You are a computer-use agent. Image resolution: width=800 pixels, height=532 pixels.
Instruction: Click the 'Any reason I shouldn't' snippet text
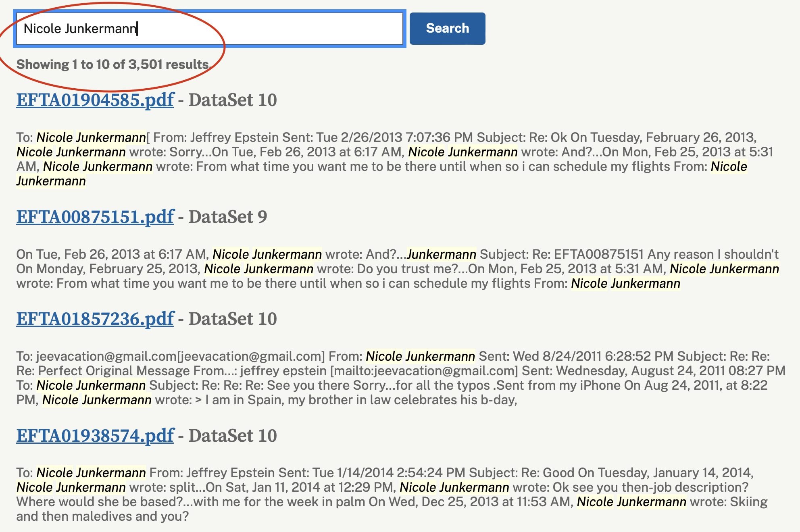(713, 254)
